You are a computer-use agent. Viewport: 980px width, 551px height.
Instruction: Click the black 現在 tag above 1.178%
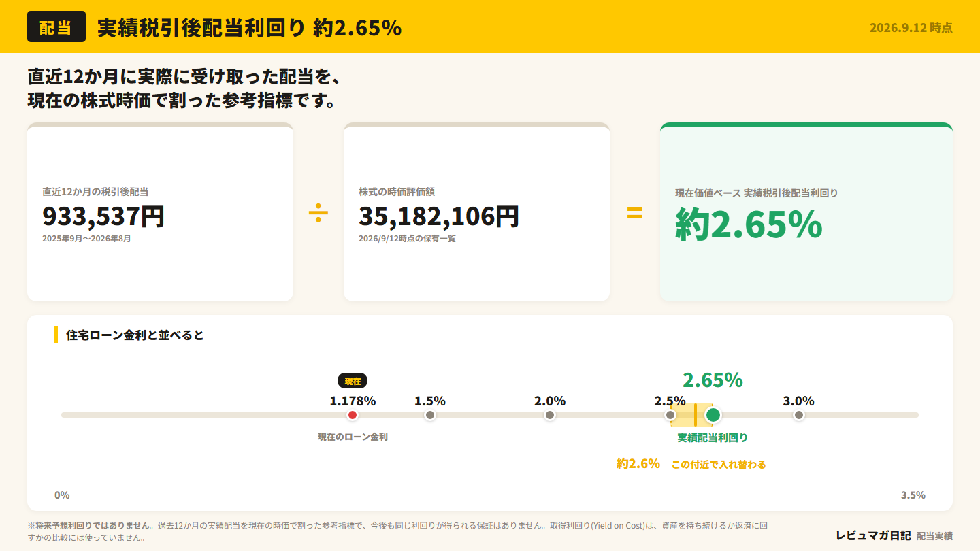[x=353, y=381]
